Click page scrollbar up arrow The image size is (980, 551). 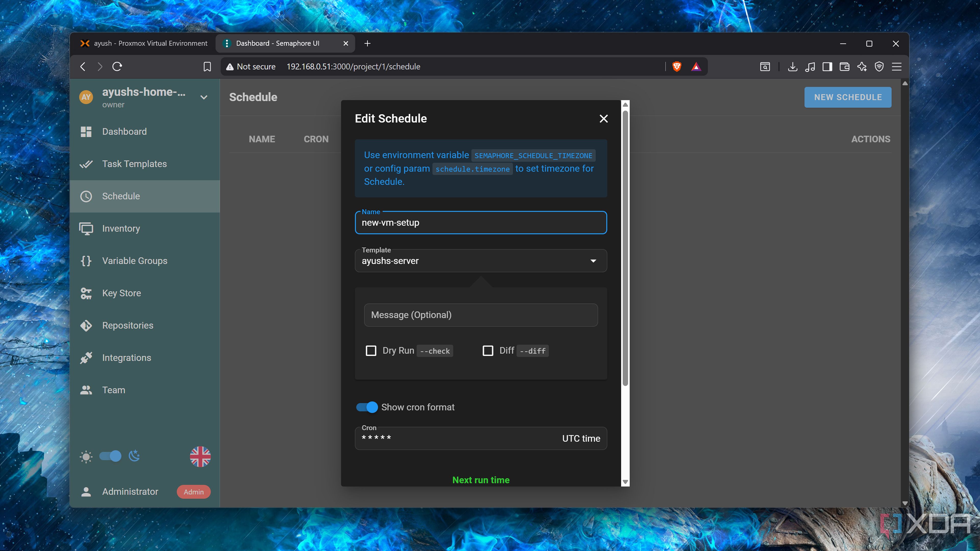coord(905,83)
